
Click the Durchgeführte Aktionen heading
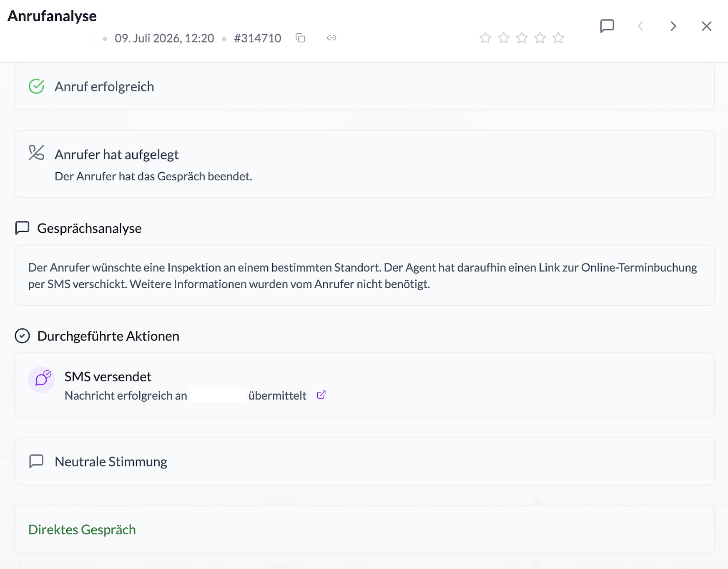pyautogui.click(x=108, y=336)
